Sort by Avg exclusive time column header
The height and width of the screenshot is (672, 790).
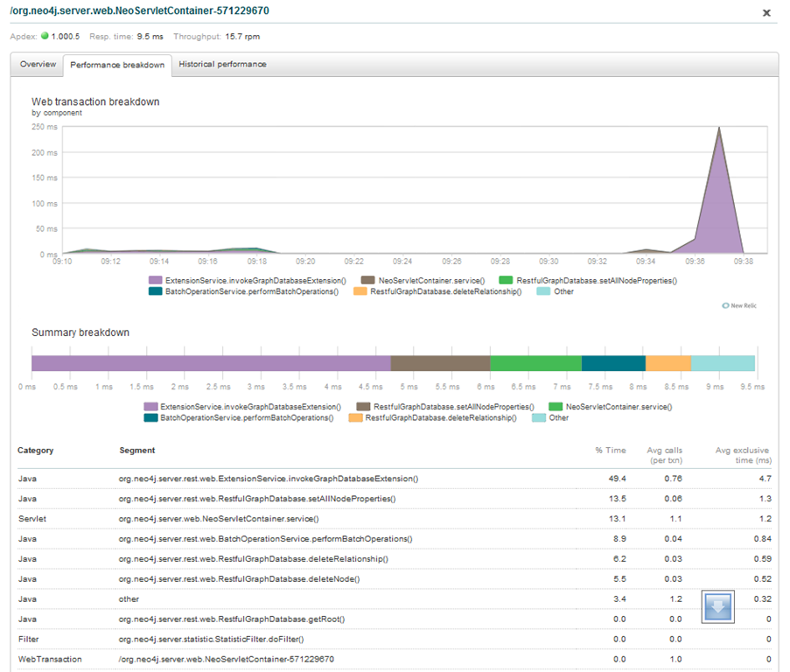click(741, 455)
